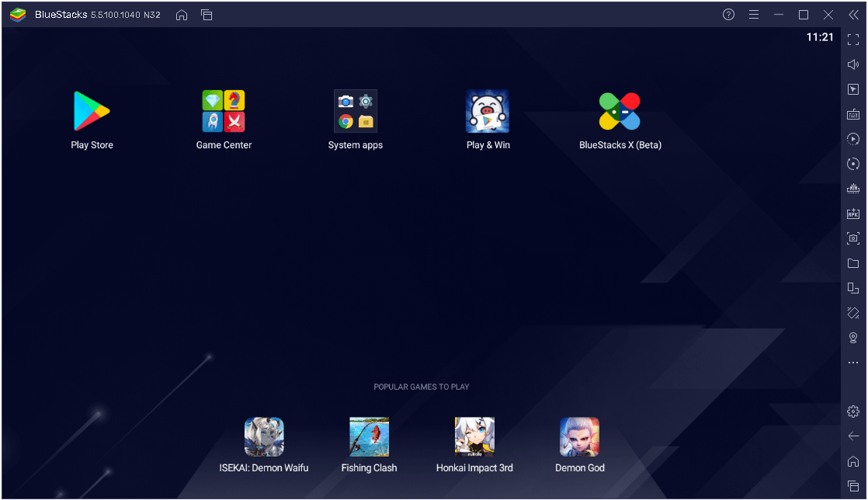Viewport: 868px width, 500px height.
Task: Open the System apps folder
Action: click(356, 111)
